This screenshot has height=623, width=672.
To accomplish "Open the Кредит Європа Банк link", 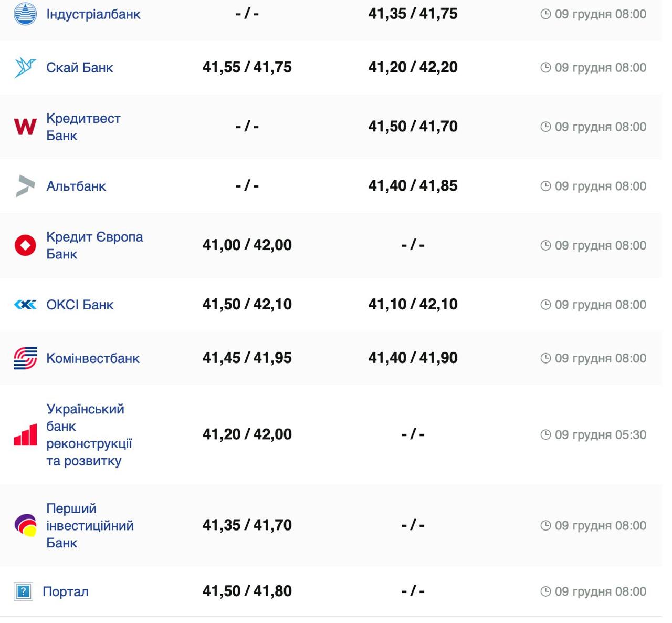I will coord(94,245).
